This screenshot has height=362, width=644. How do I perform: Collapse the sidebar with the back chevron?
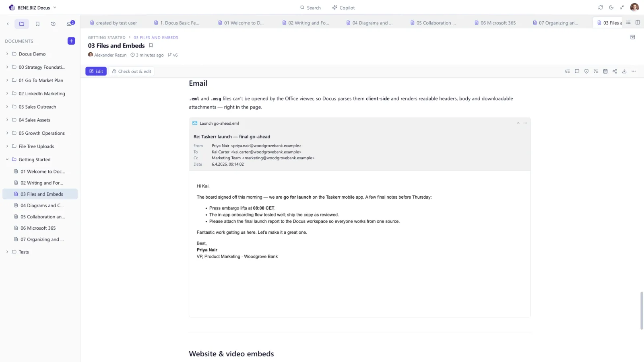click(8, 24)
